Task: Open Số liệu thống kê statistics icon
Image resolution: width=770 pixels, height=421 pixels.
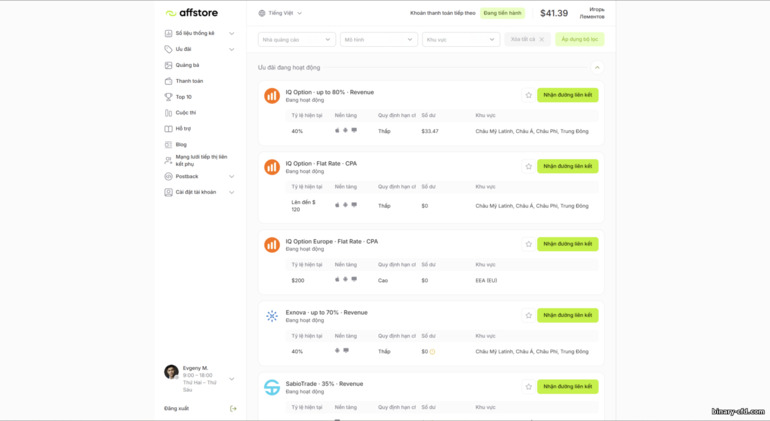Action: 168,33
